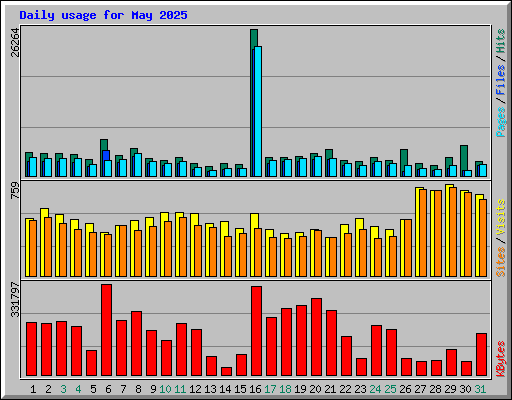Click the tall cyan Pages bar for day 16
512x400 pixels.
[258, 111]
